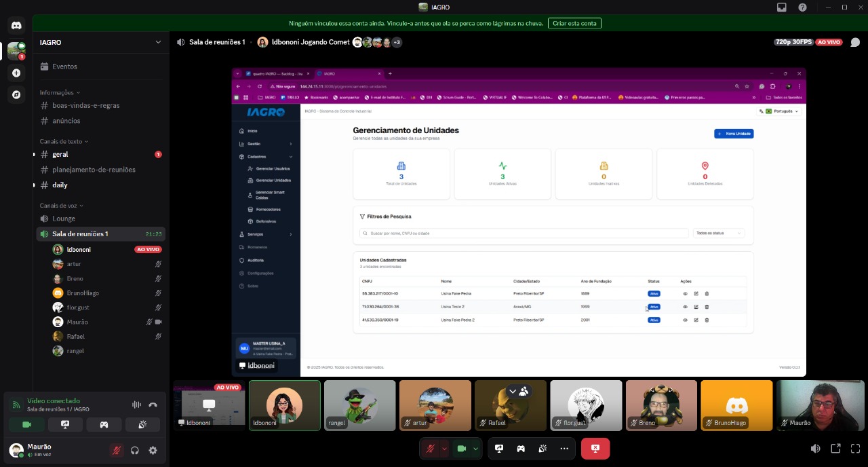Viewport: 868px width, 467px height.
Task: Click the Criar esta conta button
Action: [574, 23]
